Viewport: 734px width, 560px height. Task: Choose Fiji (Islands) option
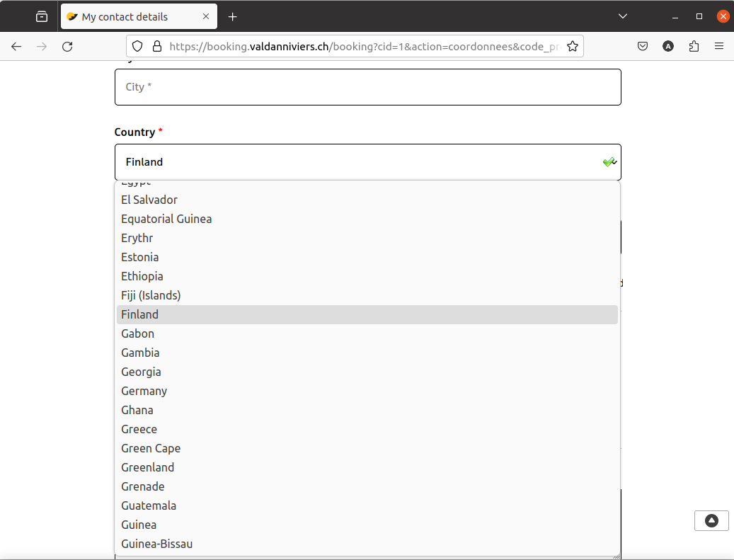click(x=151, y=295)
